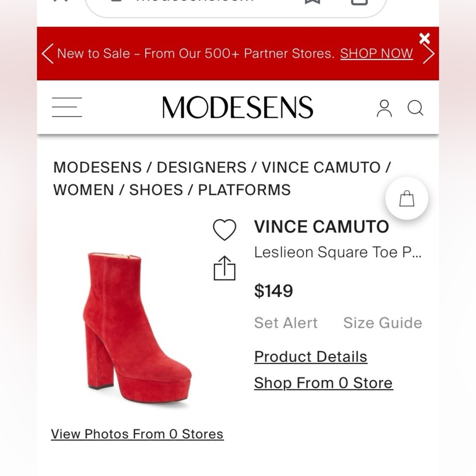The width and height of the screenshot is (476, 476).
Task: Expand the truncated Leslieon product title
Action: click(x=338, y=252)
